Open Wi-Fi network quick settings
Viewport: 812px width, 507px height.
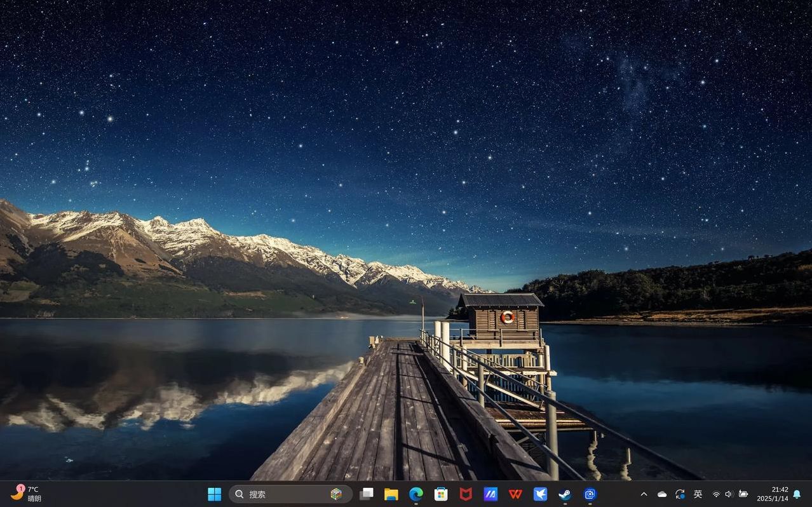[x=716, y=494]
